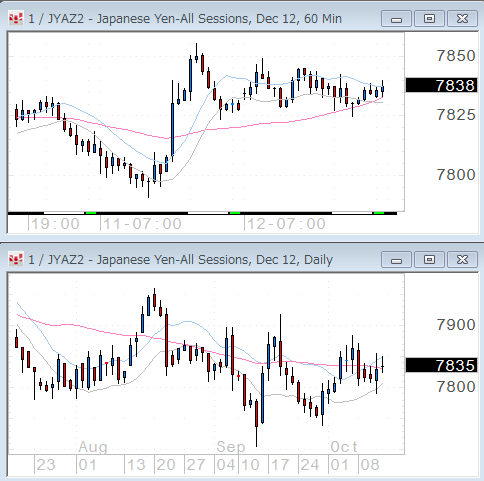Click the 13 date axis label
The width and height of the screenshot is (484, 481).
pyautogui.click(x=136, y=465)
